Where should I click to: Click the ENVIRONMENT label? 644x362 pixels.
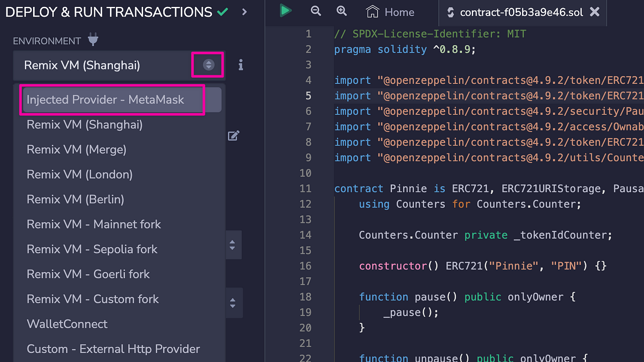(x=47, y=41)
